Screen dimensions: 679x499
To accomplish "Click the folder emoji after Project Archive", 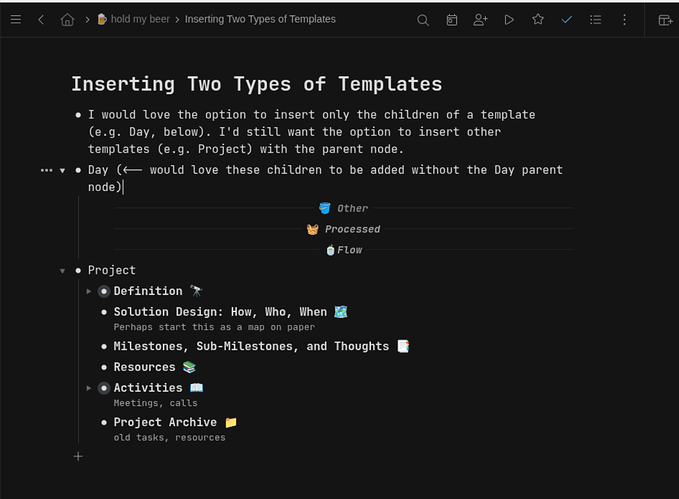I will coord(231,422).
